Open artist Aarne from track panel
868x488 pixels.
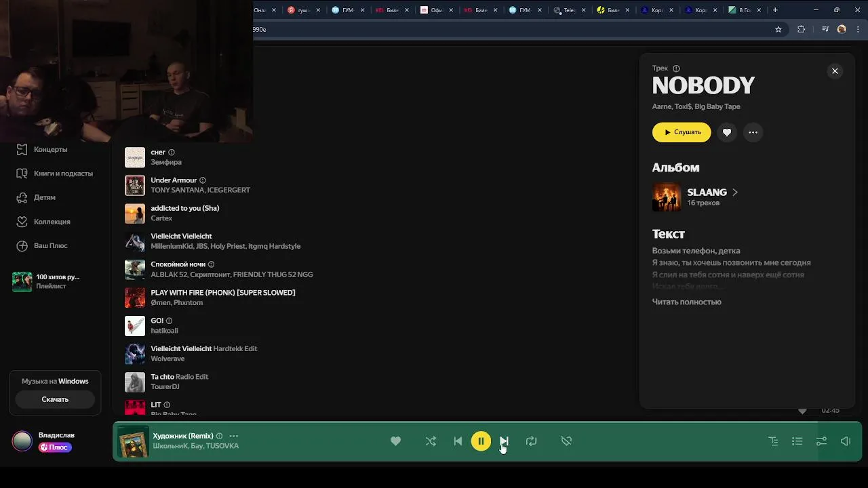[661, 106]
